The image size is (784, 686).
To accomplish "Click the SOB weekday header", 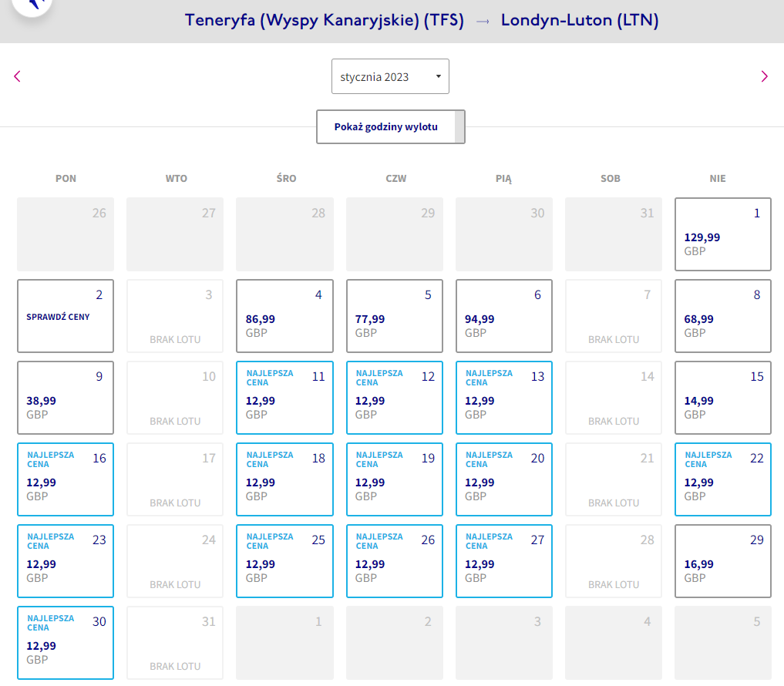I will point(611,179).
